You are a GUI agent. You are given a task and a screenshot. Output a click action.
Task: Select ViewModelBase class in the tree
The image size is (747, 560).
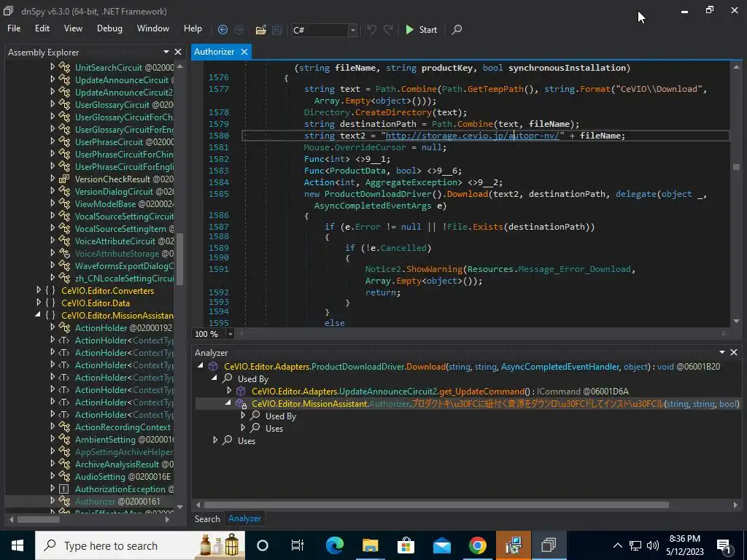pyautogui.click(x=124, y=204)
